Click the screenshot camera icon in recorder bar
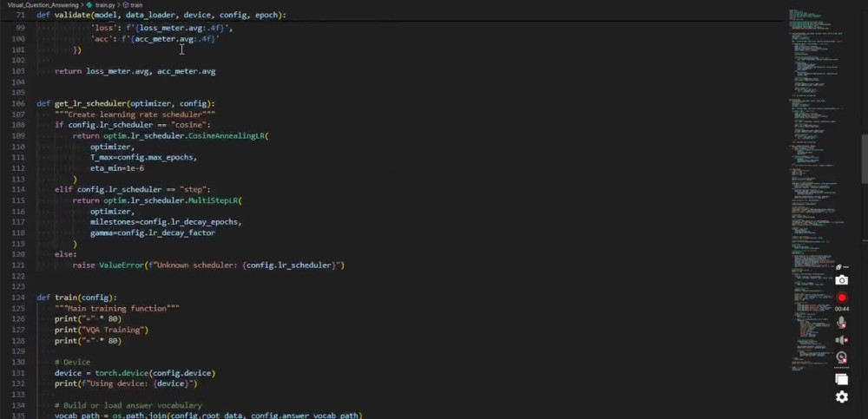868x419 pixels. click(841, 280)
